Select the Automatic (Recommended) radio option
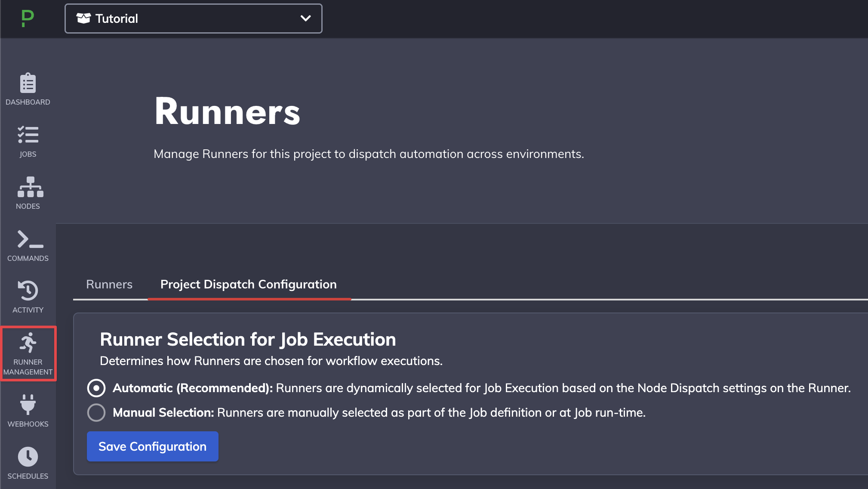 point(96,388)
